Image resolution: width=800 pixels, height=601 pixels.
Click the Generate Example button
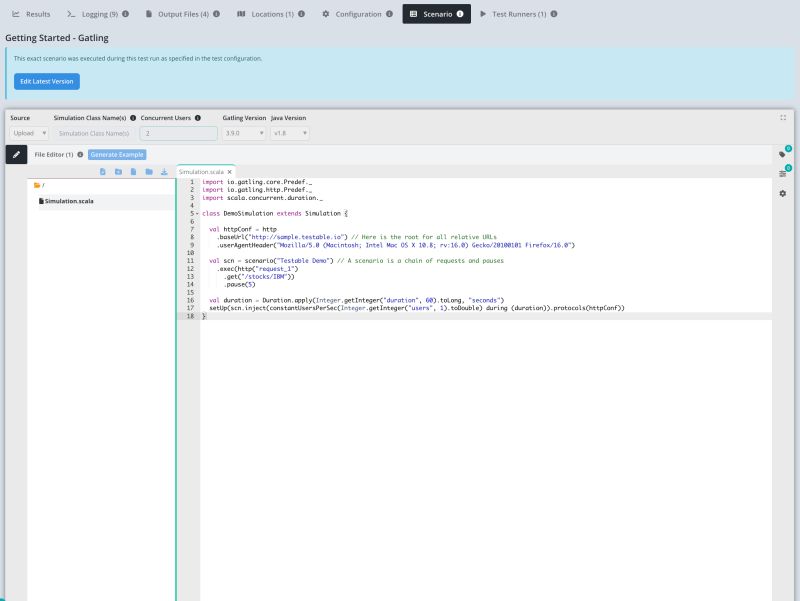click(117, 155)
